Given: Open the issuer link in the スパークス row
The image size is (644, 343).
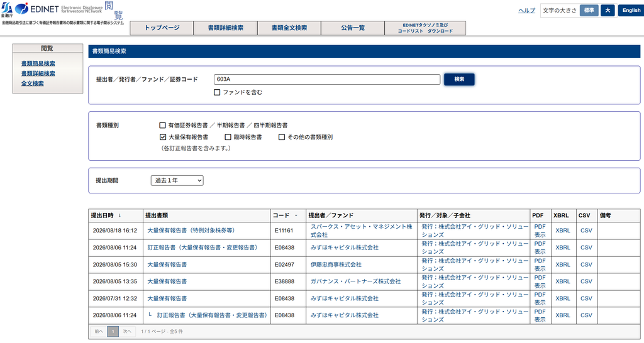Looking at the screenshot, I should click(x=475, y=231).
